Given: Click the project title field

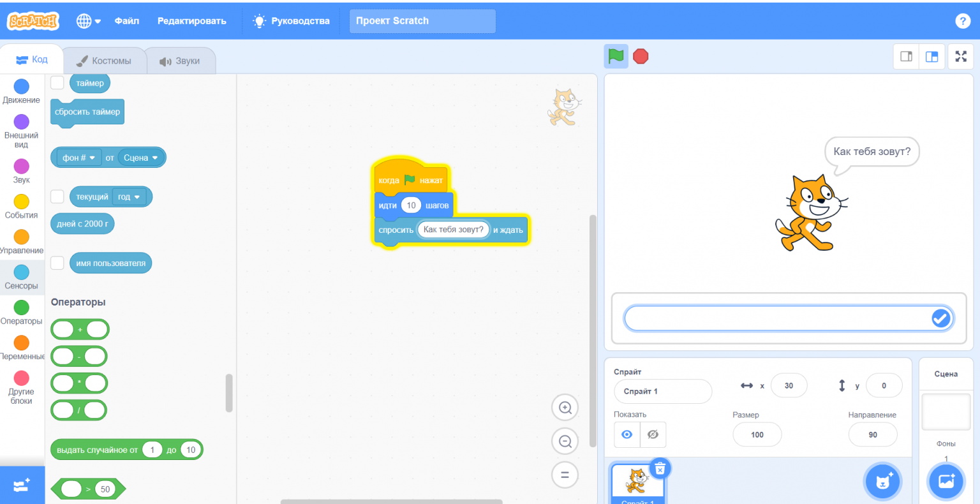Looking at the screenshot, I should [422, 21].
